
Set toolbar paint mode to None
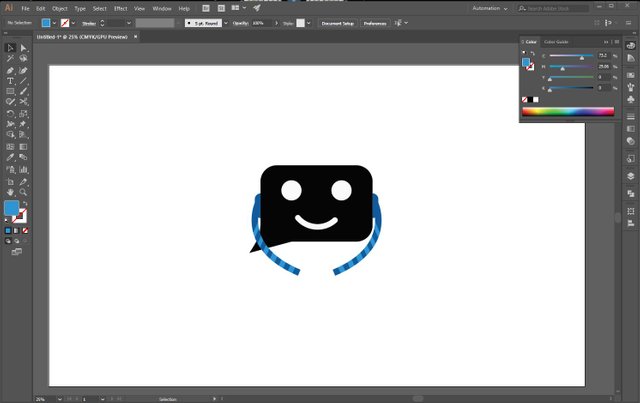pos(25,231)
